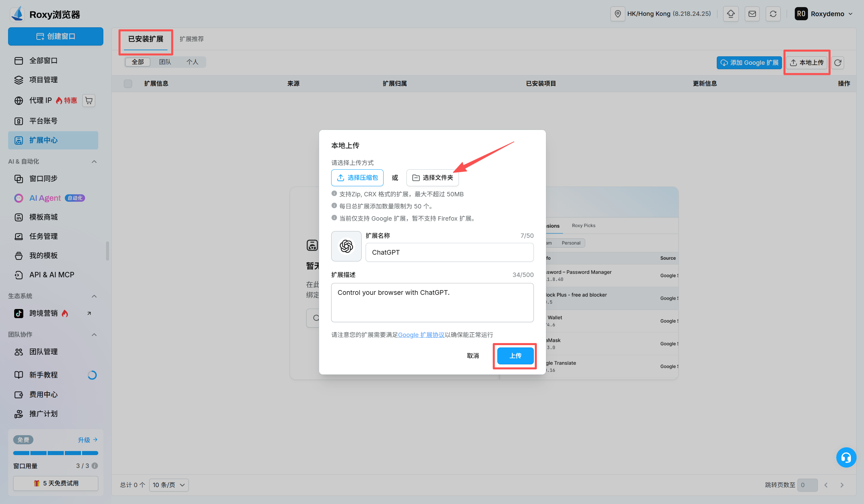
Task: Open 项目管理 in the sidebar
Action: (x=53, y=80)
